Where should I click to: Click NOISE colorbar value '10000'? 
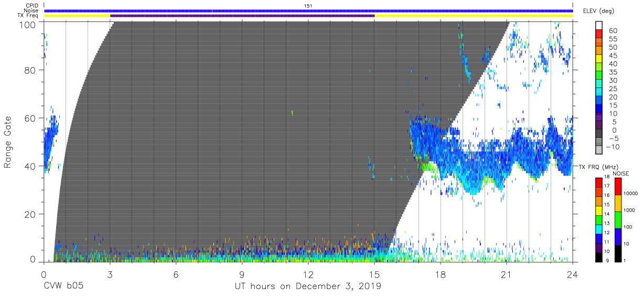click(x=631, y=194)
